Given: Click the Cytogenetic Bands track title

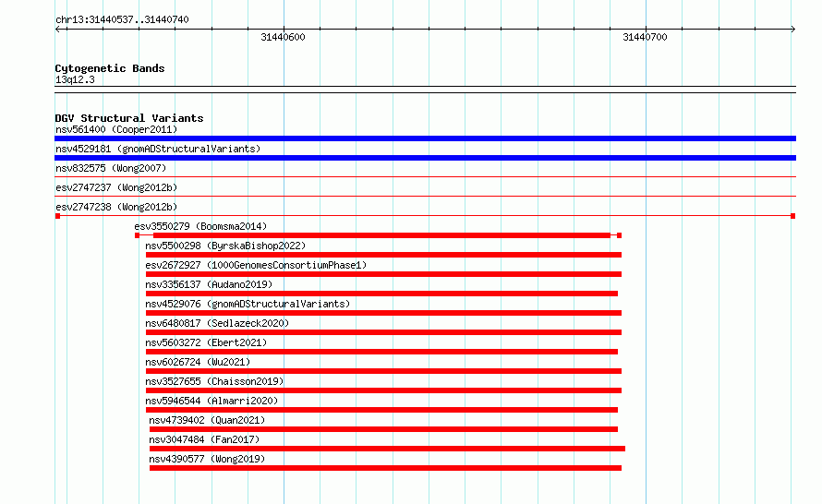Looking at the screenshot, I should click(110, 68).
